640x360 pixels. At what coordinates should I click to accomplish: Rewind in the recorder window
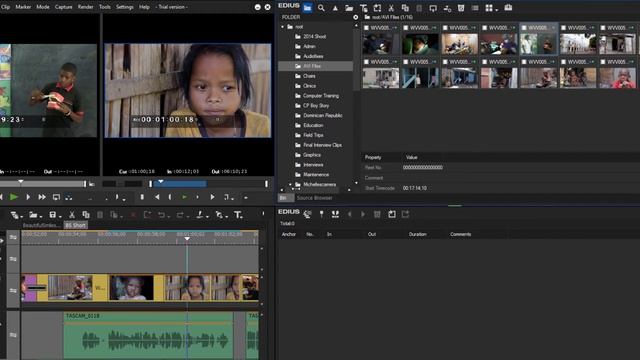[157, 197]
